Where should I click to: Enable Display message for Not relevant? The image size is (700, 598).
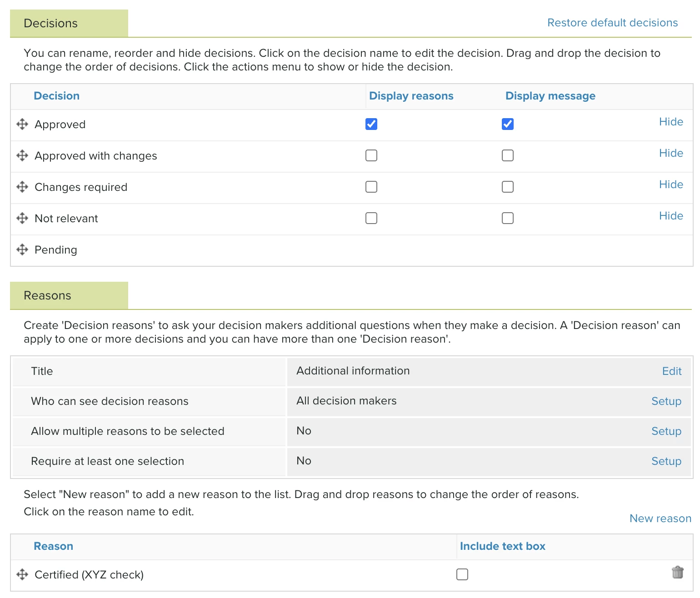tap(508, 218)
